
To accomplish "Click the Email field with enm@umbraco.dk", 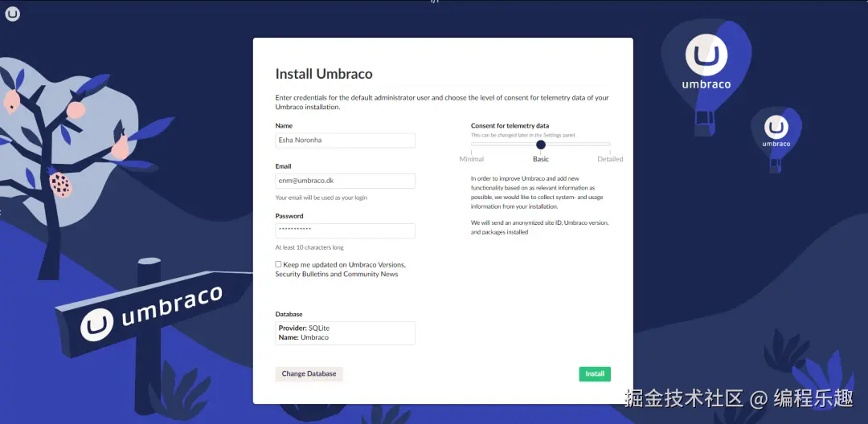I will coord(345,181).
